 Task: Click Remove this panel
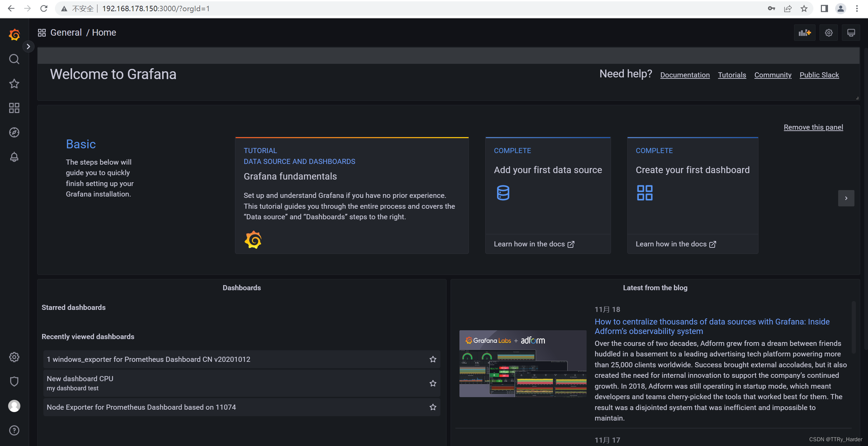[x=813, y=127]
